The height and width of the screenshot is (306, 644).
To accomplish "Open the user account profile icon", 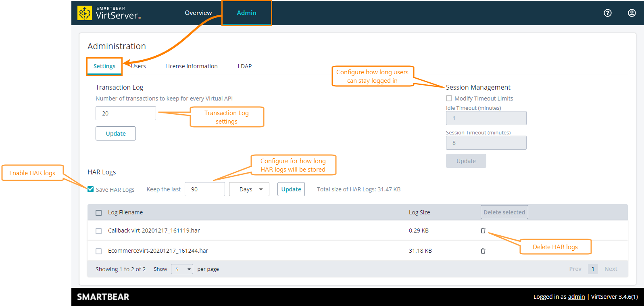I will (632, 13).
